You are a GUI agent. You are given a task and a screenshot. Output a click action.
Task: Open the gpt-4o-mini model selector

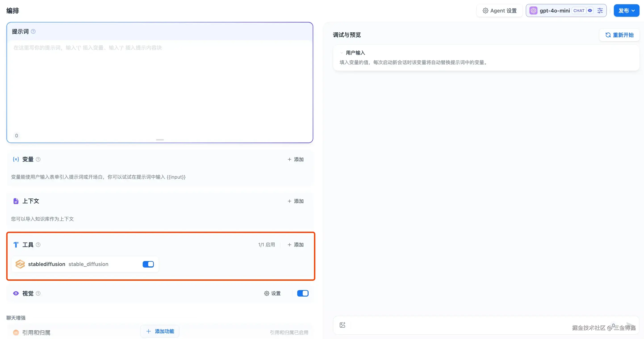[554, 11]
